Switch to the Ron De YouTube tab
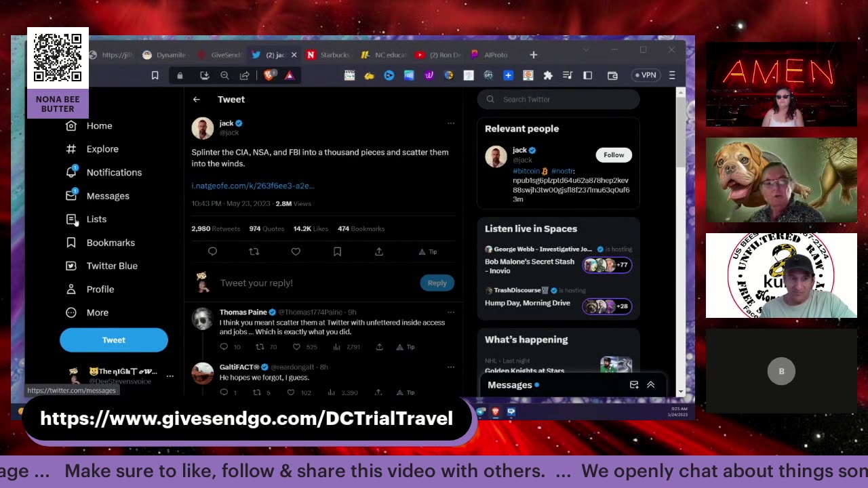 coord(439,55)
